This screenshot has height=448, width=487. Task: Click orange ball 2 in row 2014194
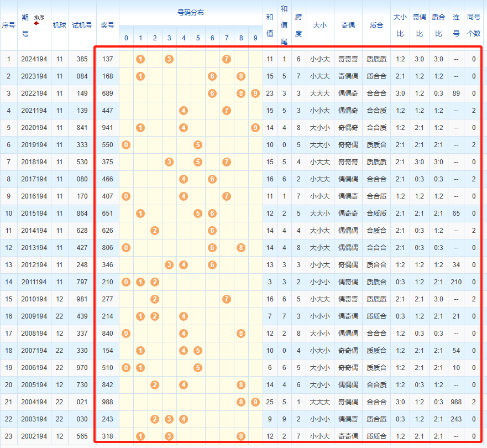(155, 231)
